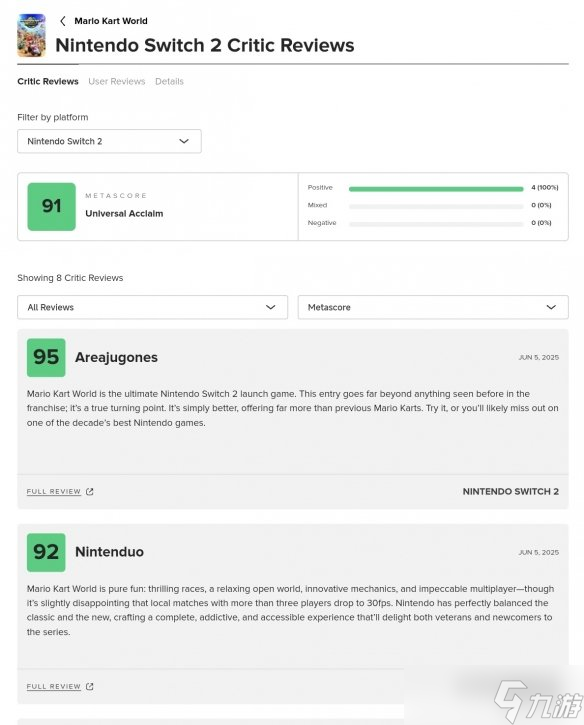Click the Areajugones publication name
This screenshot has height=725, width=584.
tap(117, 357)
